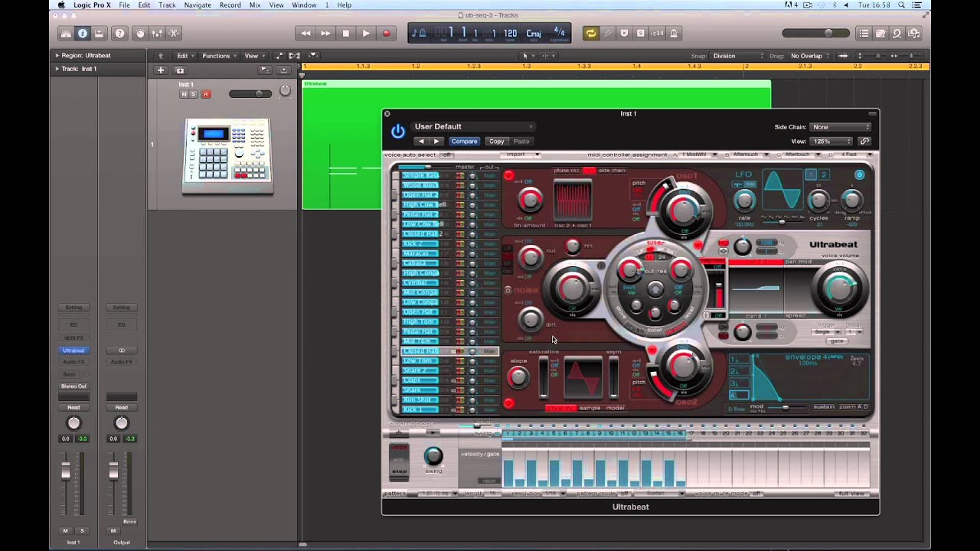
Task: Select the Maracas drum voice
Action: (x=420, y=253)
